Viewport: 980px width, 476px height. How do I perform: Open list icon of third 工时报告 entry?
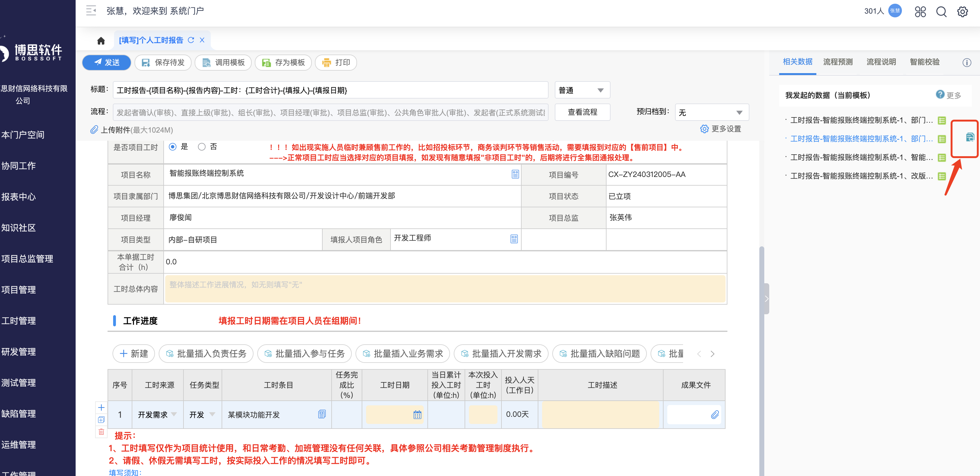(x=942, y=157)
